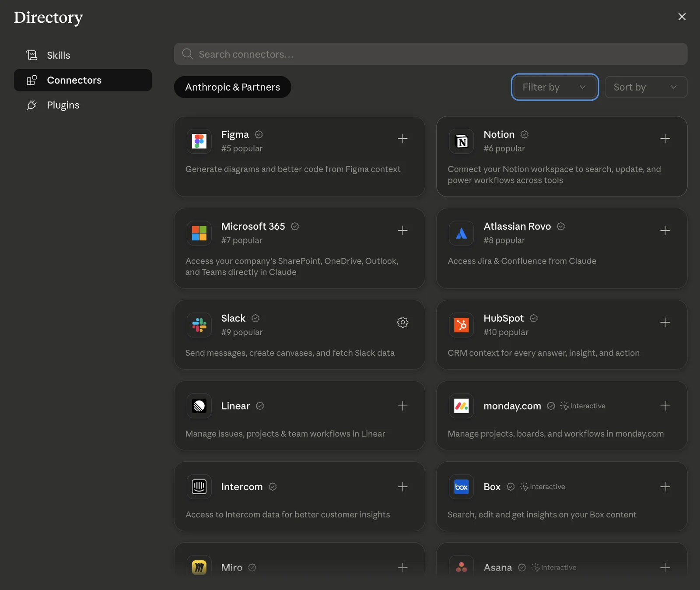Add the Microsoft 365 connector

coord(402,231)
